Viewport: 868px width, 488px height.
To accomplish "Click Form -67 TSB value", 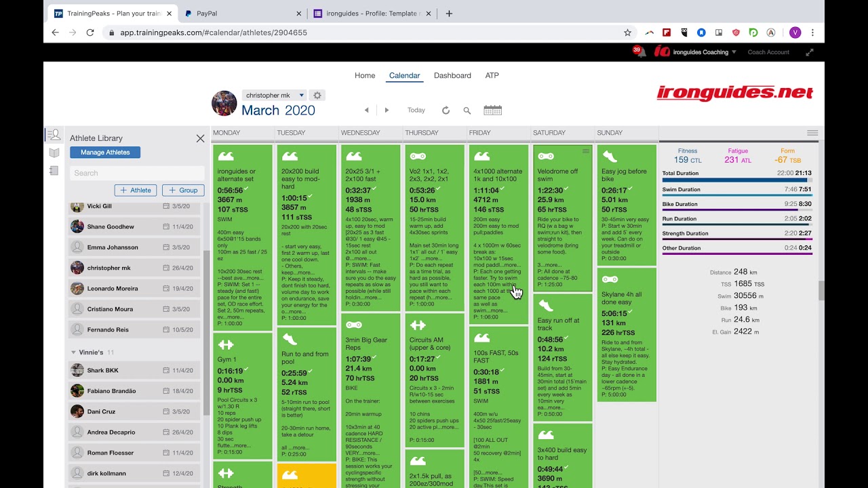I will point(787,160).
